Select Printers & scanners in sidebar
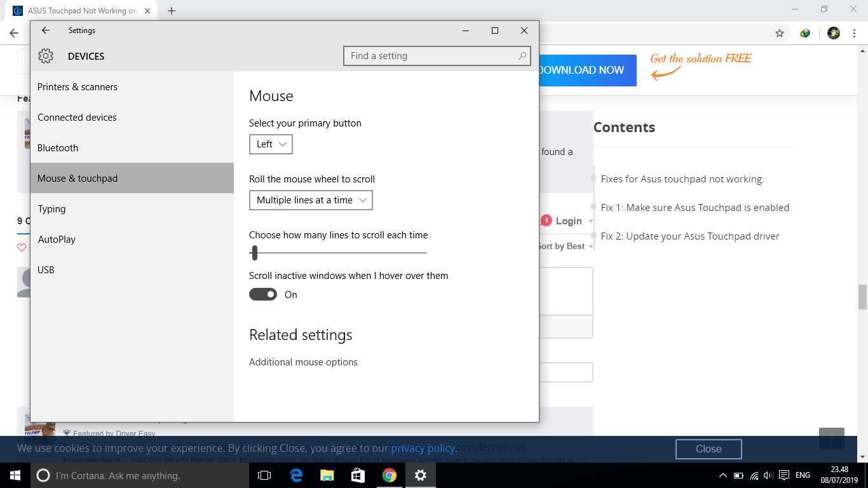Viewport: 868px width, 488px height. pos(78,87)
